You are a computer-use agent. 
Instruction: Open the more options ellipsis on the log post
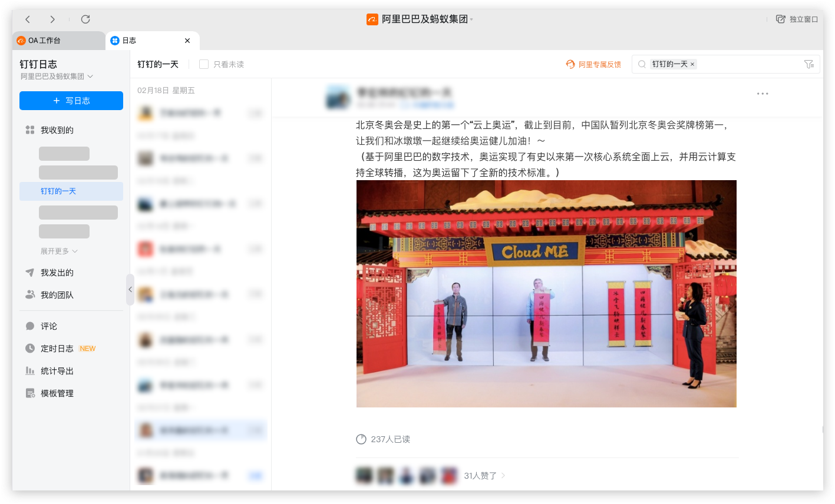(763, 93)
